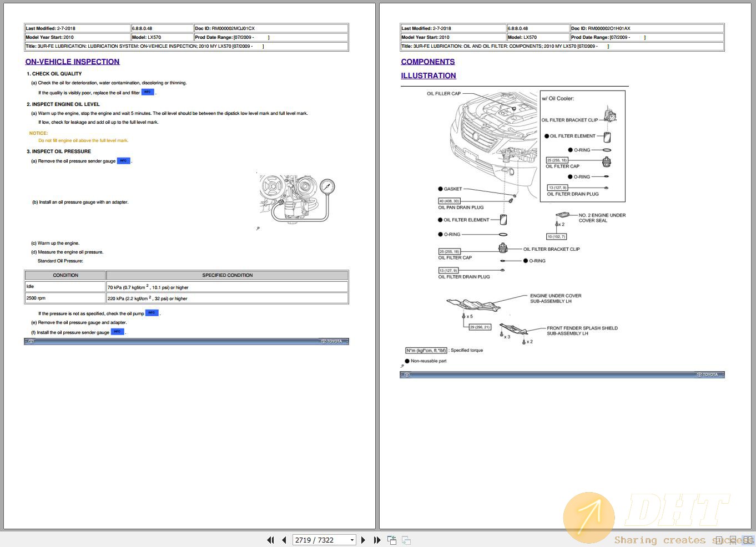Click CONDITION table header
The height and width of the screenshot is (547, 756).
click(x=65, y=275)
